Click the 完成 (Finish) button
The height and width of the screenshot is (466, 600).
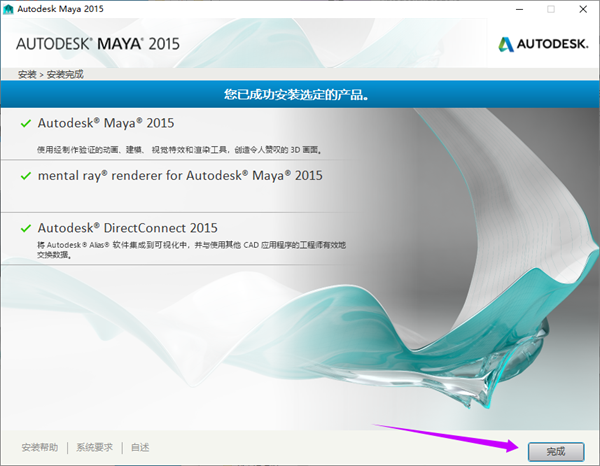(555, 450)
